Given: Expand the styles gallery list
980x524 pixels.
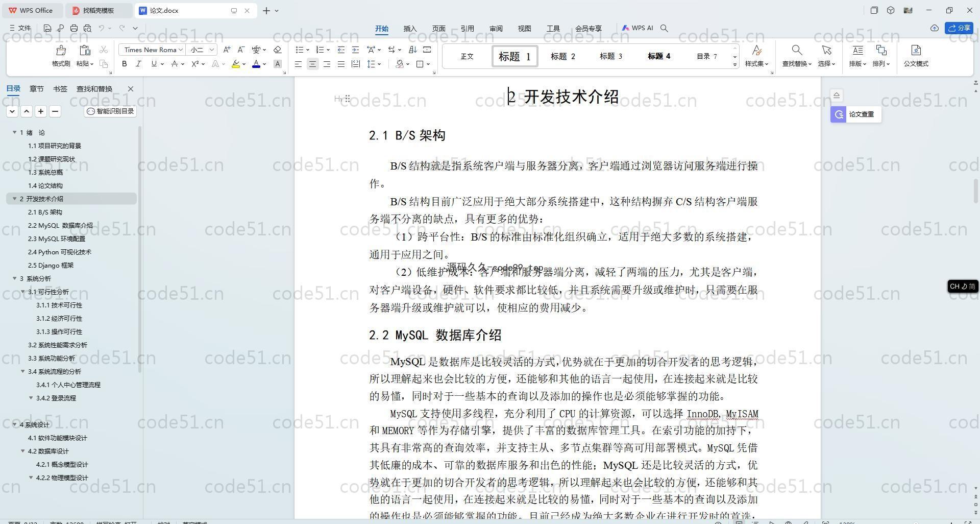Looking at the screenshot, I should pyautogui.click(x=735, y=64).
